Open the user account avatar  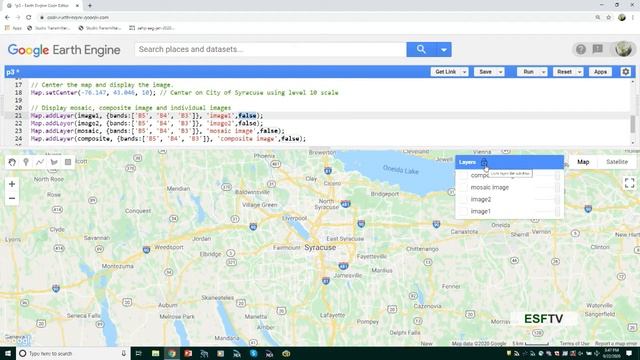[x=623, y=49]
